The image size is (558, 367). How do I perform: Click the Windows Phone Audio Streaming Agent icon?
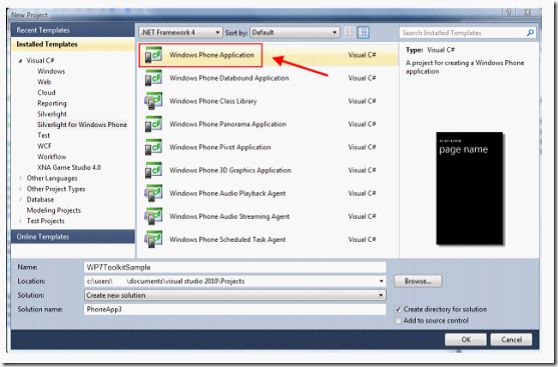click(x=153, y=216)
